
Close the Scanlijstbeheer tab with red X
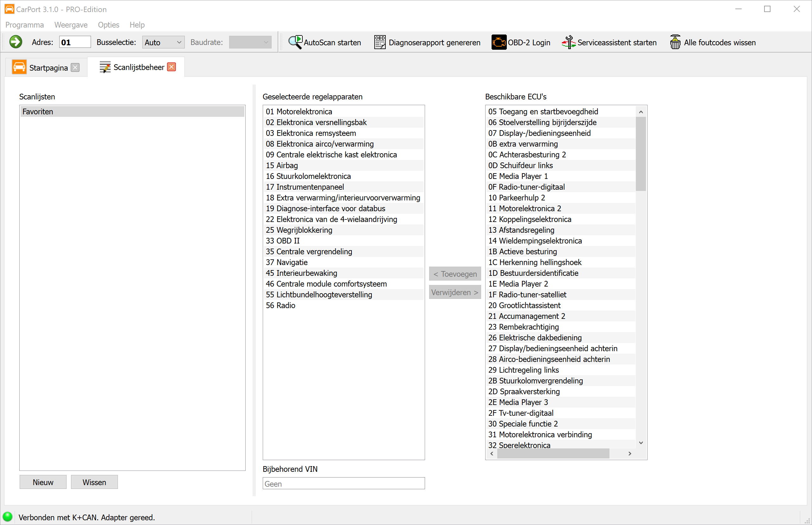(x=171, y=67)
